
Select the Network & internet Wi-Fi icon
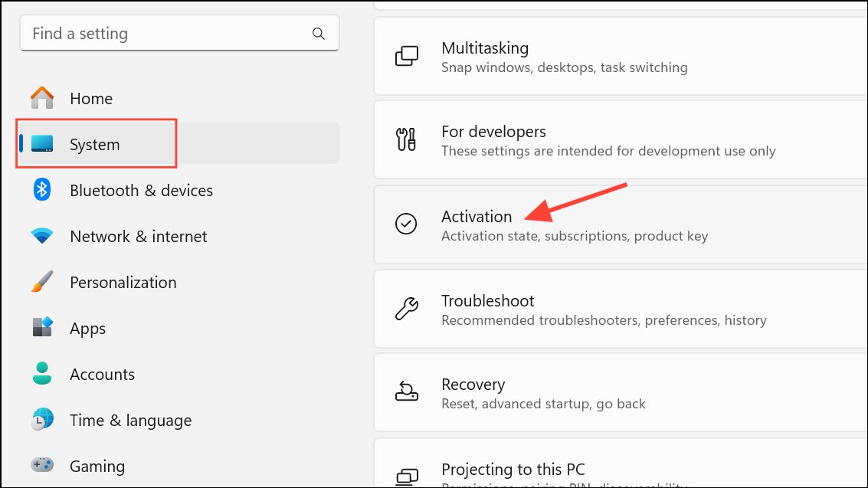(41, 236)
